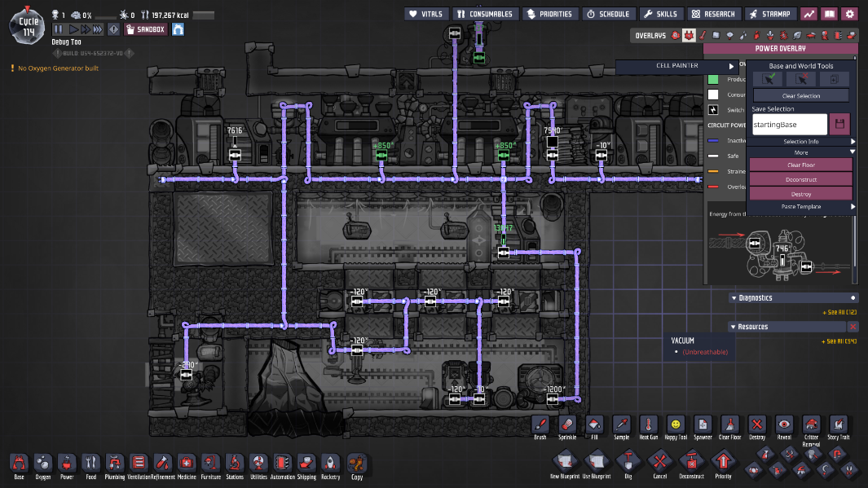Select the Story Trait tool
Viewport: 868px width, 488px height.
(x=838, y=425)
